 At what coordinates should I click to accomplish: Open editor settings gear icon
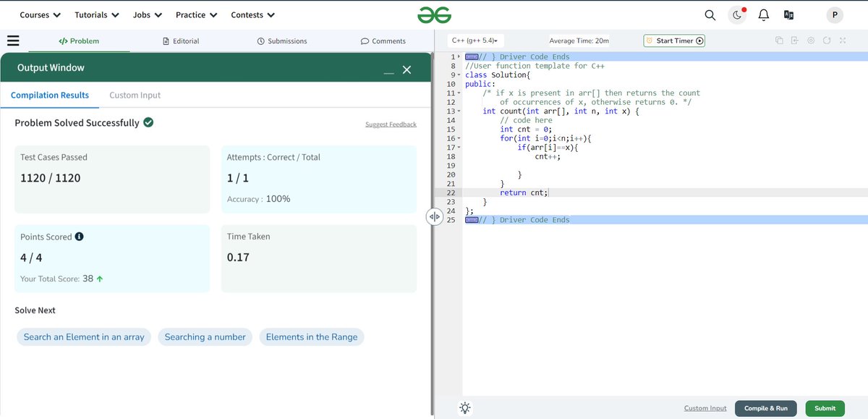click(811, 41)
